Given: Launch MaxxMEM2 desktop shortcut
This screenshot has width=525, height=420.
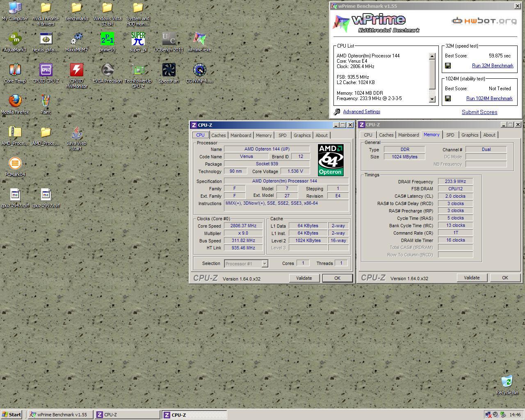Looking at the screenshot, I should pos(76,42).
